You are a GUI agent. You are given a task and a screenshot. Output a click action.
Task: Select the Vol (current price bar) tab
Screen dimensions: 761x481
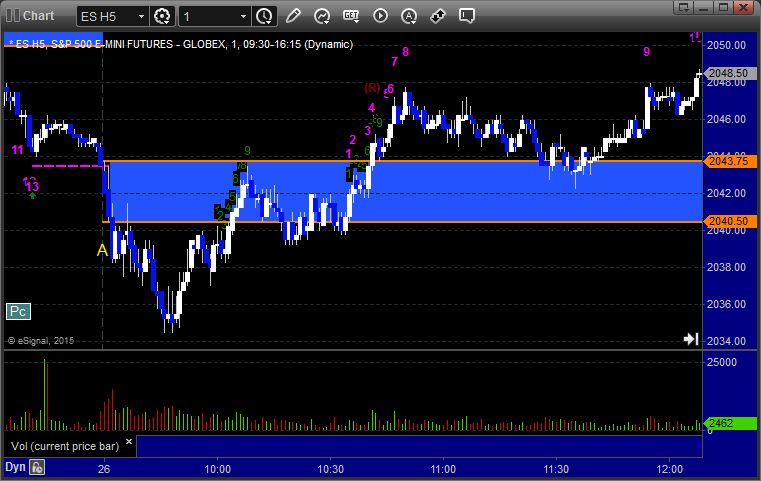click(65, 446)
